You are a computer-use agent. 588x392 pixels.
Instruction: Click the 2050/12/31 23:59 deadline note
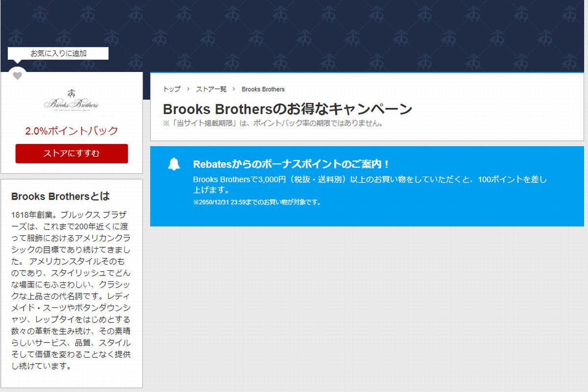(x=257, y=202)
